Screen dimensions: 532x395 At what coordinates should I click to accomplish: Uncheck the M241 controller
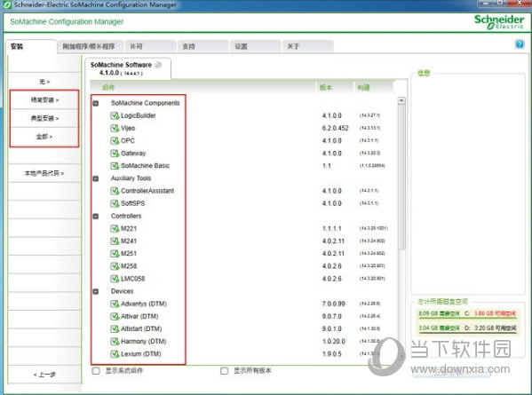pos(115,241)
